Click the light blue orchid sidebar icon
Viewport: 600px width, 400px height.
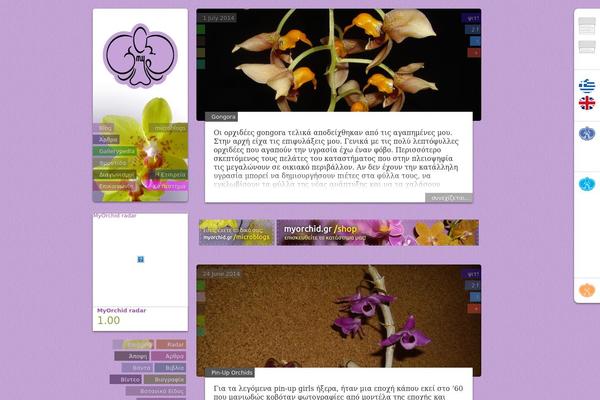click(587, 184)
